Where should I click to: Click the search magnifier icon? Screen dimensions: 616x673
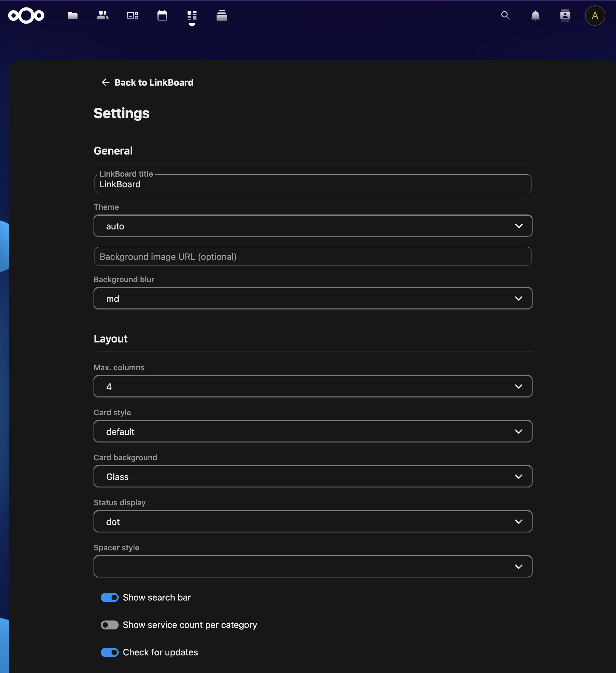[x=505, y=16]
